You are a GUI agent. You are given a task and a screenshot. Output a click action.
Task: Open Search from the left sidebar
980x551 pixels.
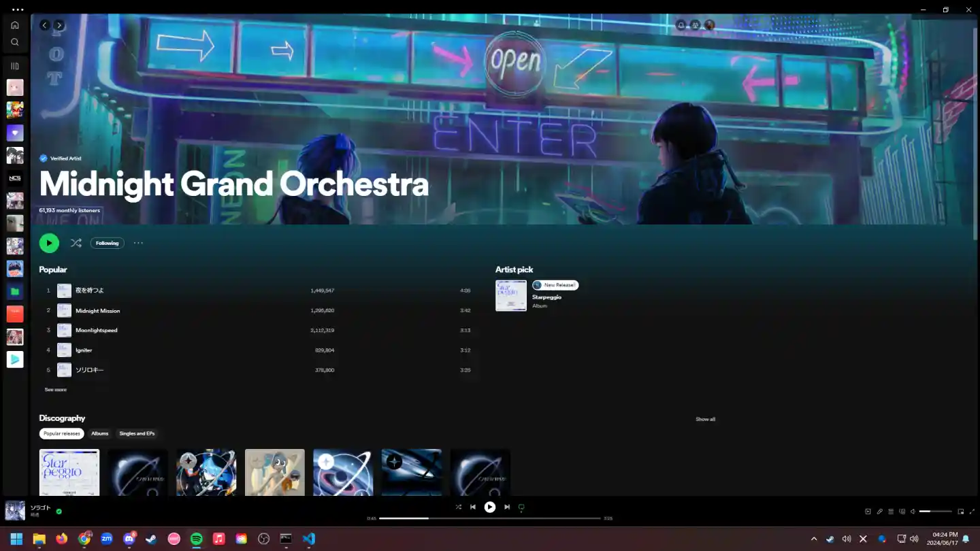[14, 41]
